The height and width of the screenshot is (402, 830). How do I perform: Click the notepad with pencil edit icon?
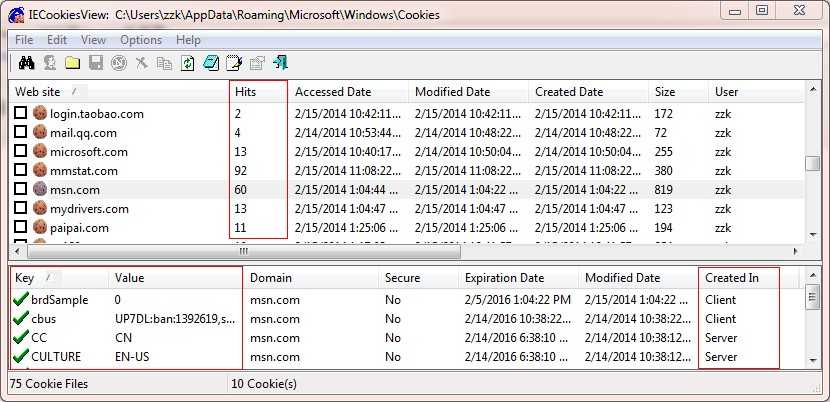pos(234,63)
